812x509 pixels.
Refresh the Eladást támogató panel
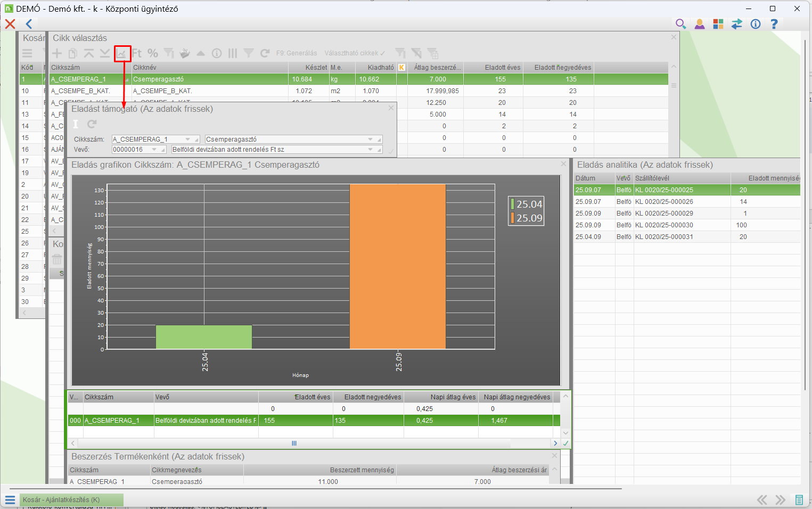coord(92,124)
